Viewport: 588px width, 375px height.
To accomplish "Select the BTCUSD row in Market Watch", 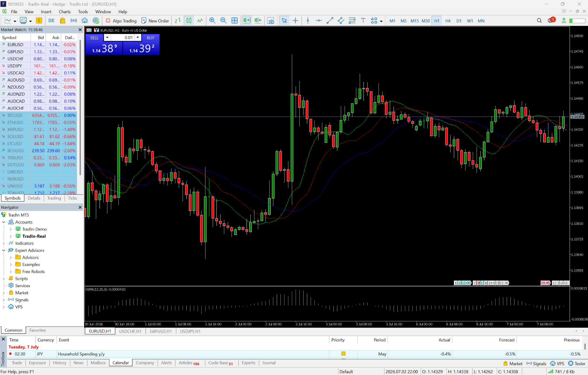I will [39, 115].
